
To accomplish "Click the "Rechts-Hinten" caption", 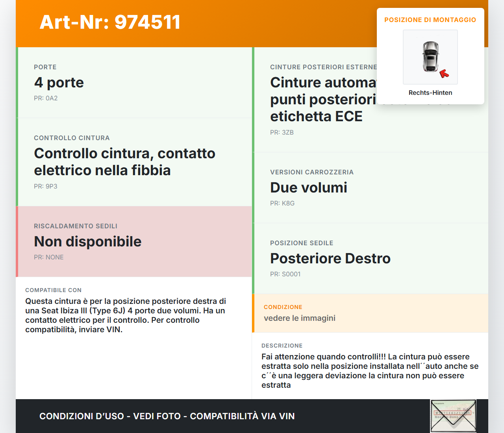I will [430, 93].
